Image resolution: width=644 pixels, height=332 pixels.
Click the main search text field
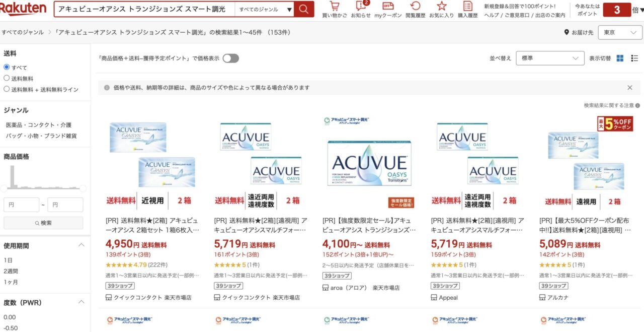(144, 9)
